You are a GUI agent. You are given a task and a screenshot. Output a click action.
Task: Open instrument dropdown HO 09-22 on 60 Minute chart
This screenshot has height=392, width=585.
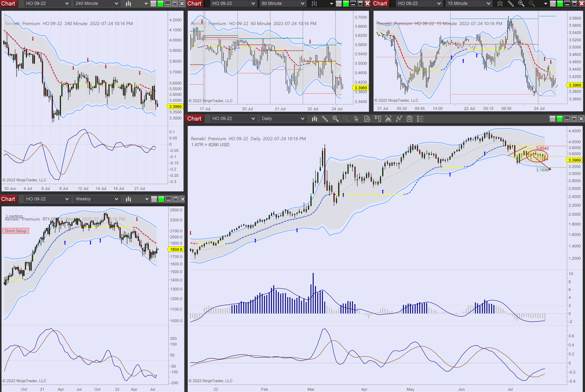(x=233, y=4)
